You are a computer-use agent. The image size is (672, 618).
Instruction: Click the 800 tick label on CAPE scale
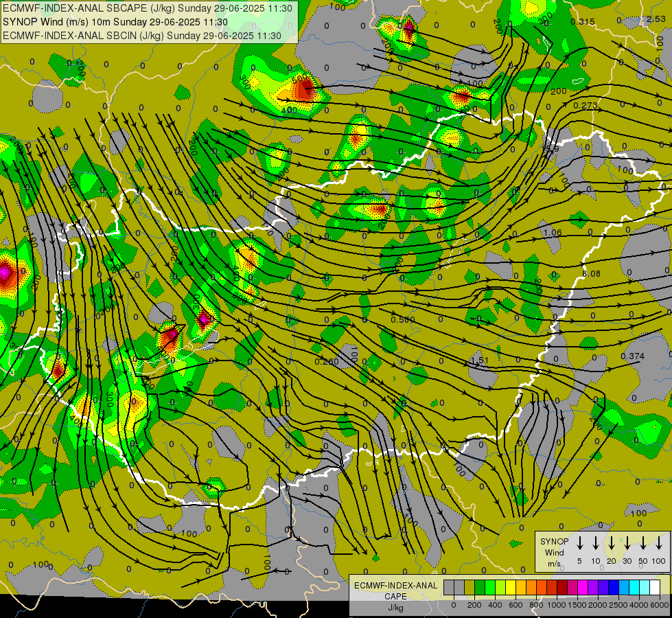pyautogui.click(x=536, y=605)
